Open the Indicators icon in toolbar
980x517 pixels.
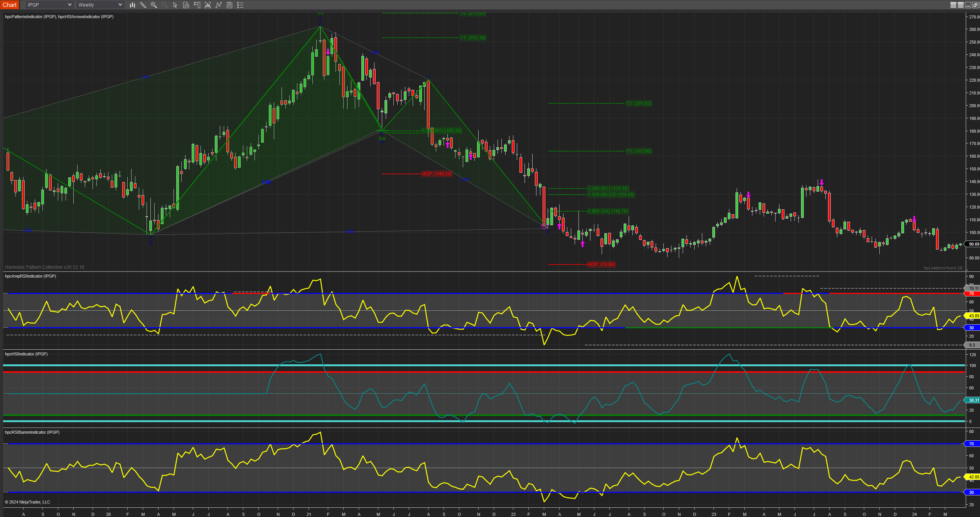point(208,5)
